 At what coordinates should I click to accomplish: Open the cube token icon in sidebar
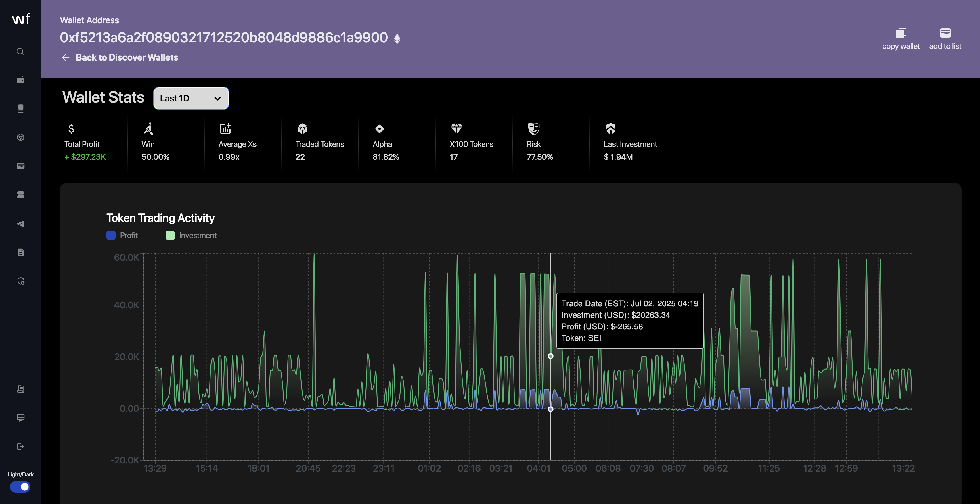[x=20, y=137]
